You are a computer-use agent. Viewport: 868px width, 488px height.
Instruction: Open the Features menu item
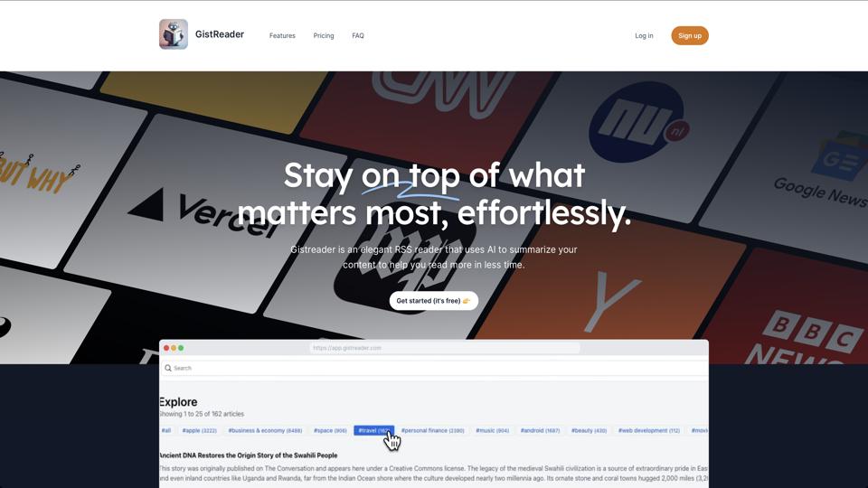(282, 35)
